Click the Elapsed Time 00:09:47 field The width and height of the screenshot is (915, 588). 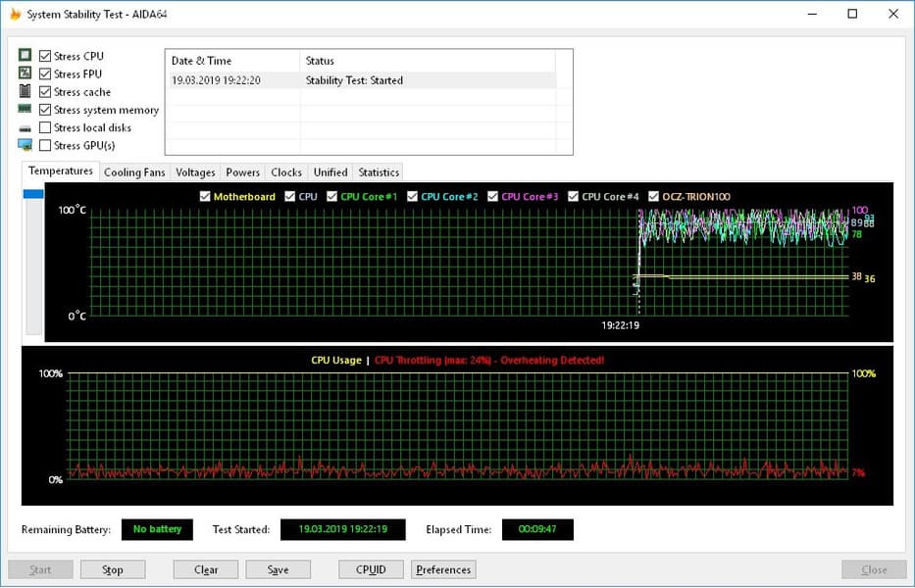point(537,529)
